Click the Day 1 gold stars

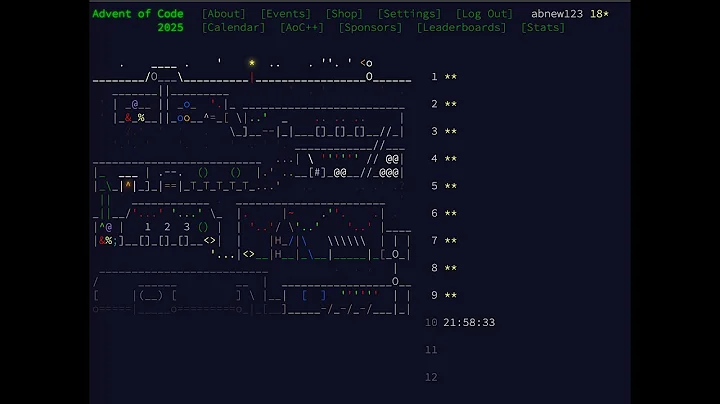click(x=450, y=77)
